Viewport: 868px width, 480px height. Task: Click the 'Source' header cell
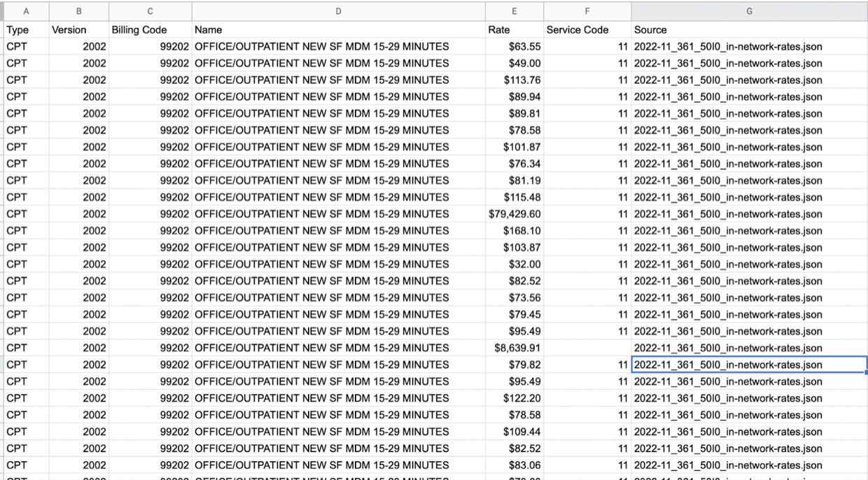coord(749,30)
